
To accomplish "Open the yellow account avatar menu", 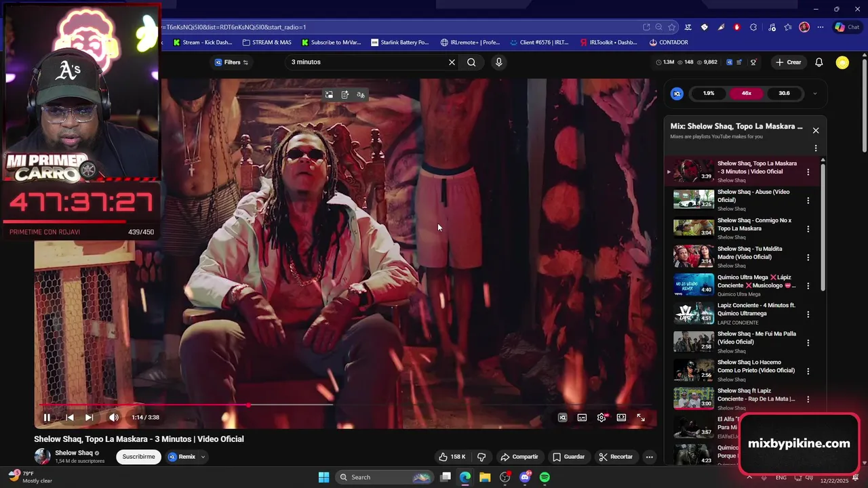I will pyautogui.click(x=842, y=62).
